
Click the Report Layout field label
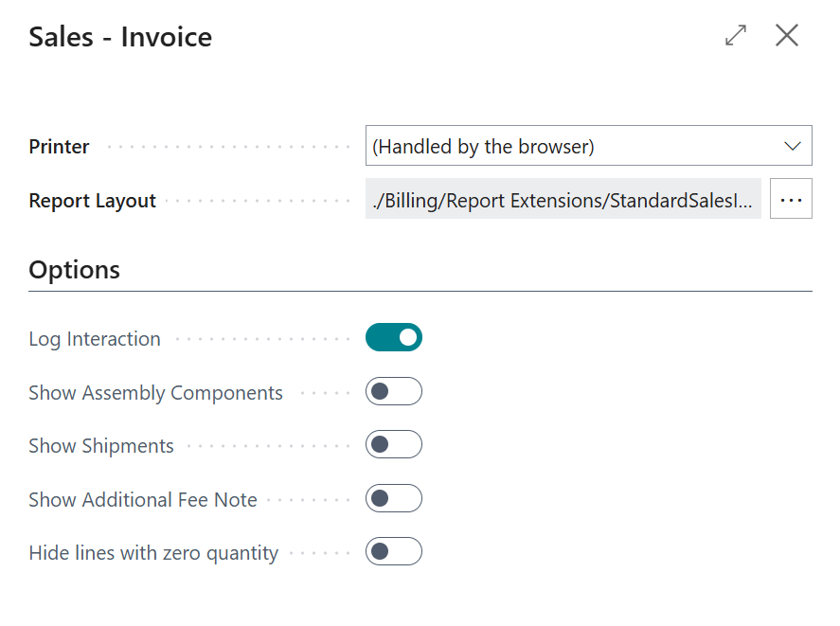pyautogui.click(x=93, y=201)
